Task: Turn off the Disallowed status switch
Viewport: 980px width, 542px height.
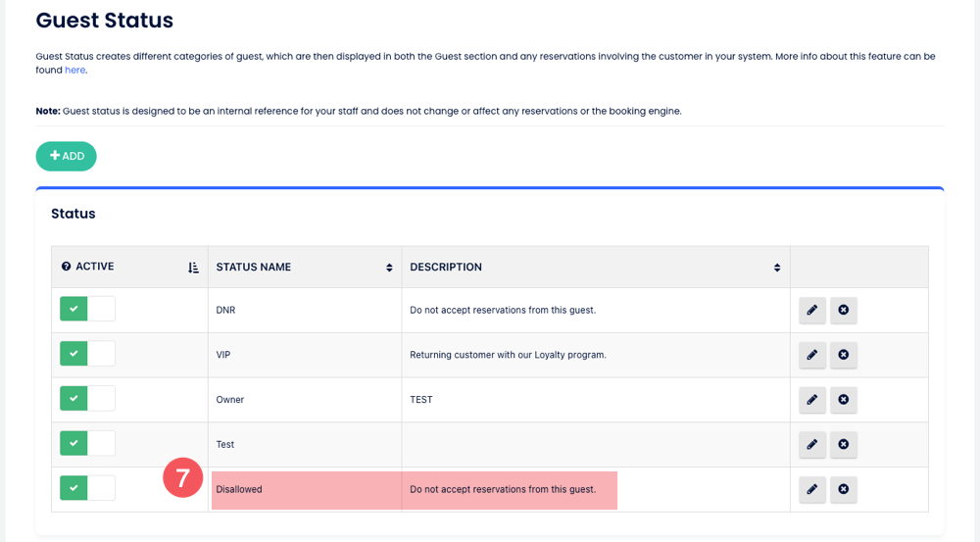Action: point(87,488)
